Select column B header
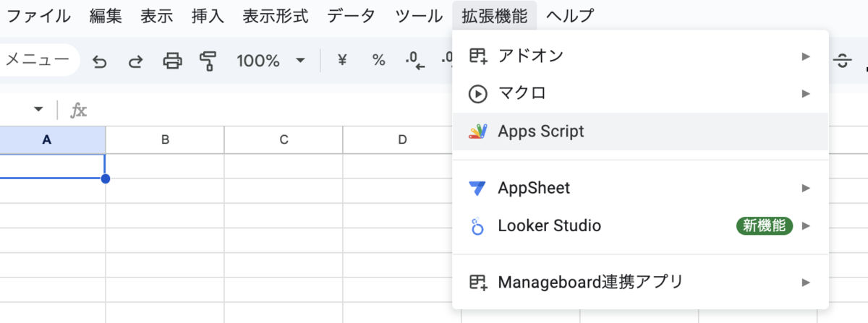 tap(165, 140)
